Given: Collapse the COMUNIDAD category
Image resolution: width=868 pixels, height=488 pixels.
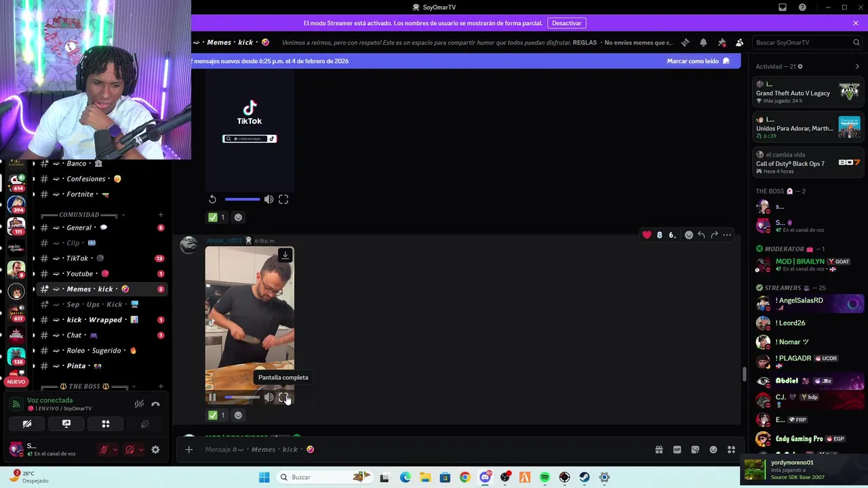Looking at the screenshot, I should [x=83, y=215].
